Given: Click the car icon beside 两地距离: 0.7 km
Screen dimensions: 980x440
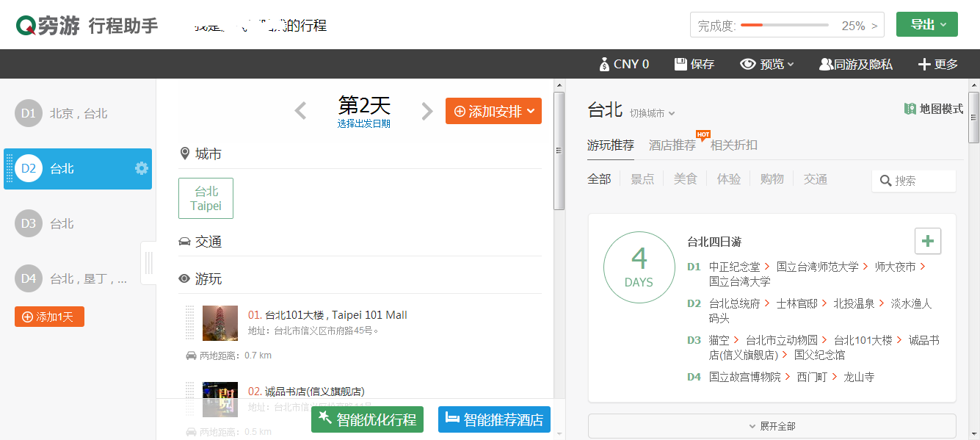Looking at the screenshot, I should (x=191, y=356).
